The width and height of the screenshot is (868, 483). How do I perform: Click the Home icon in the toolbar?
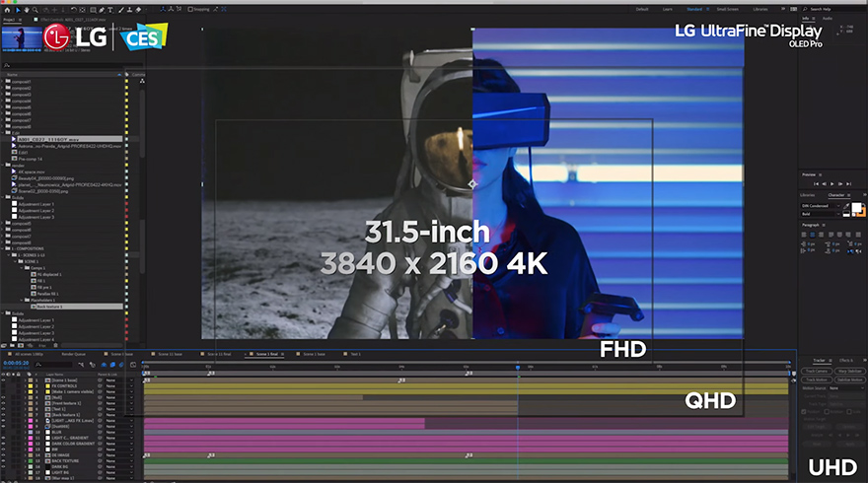[7, 10]
